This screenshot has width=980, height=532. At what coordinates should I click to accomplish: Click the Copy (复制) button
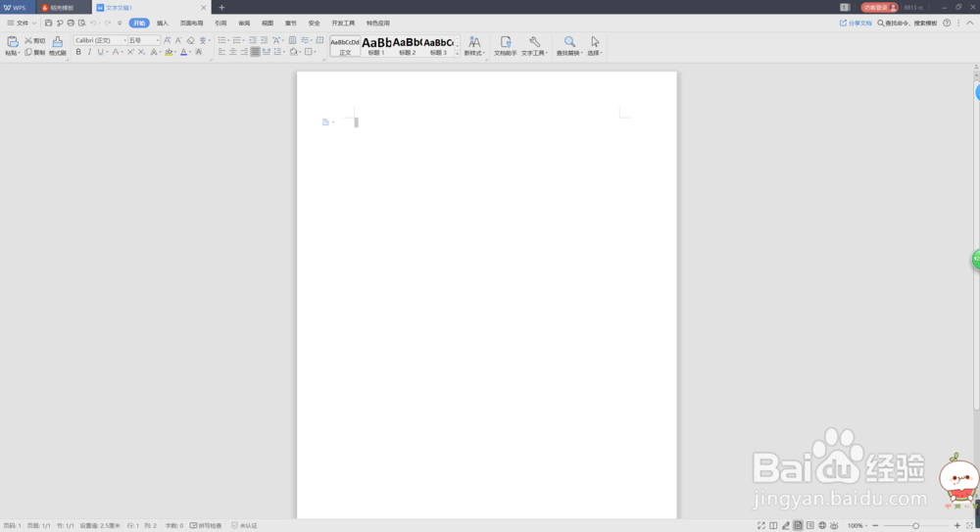tap(35, 53)
